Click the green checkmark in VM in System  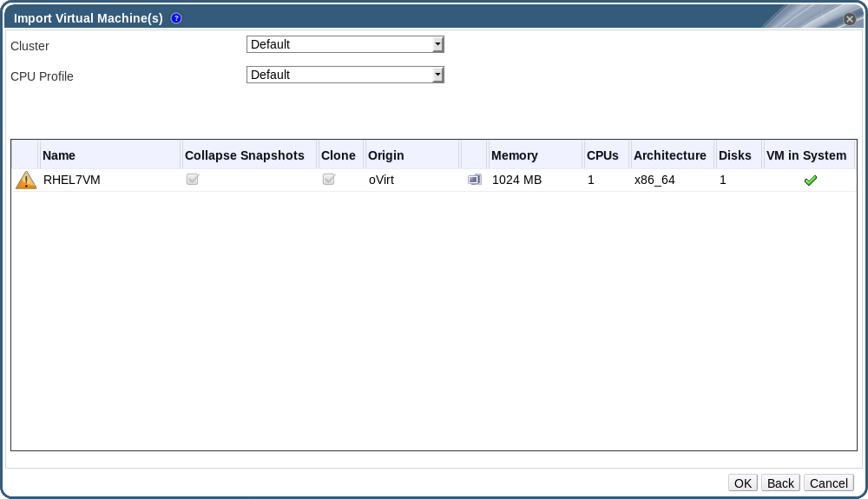[x=811, y=181]
